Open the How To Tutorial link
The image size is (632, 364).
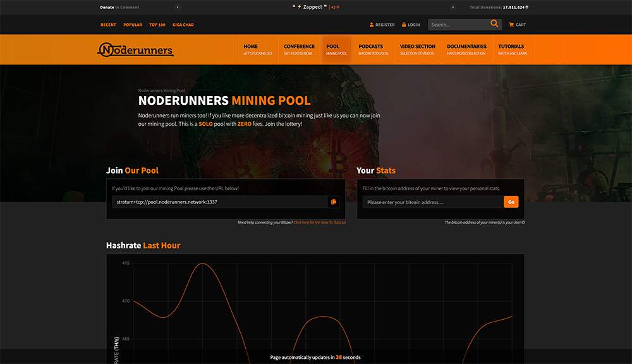[x=319, y=222]
